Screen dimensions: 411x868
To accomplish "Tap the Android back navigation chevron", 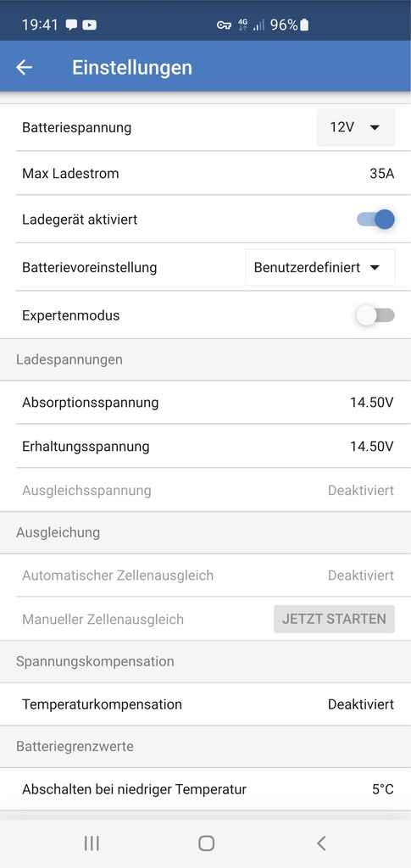I will click(321, 843).
